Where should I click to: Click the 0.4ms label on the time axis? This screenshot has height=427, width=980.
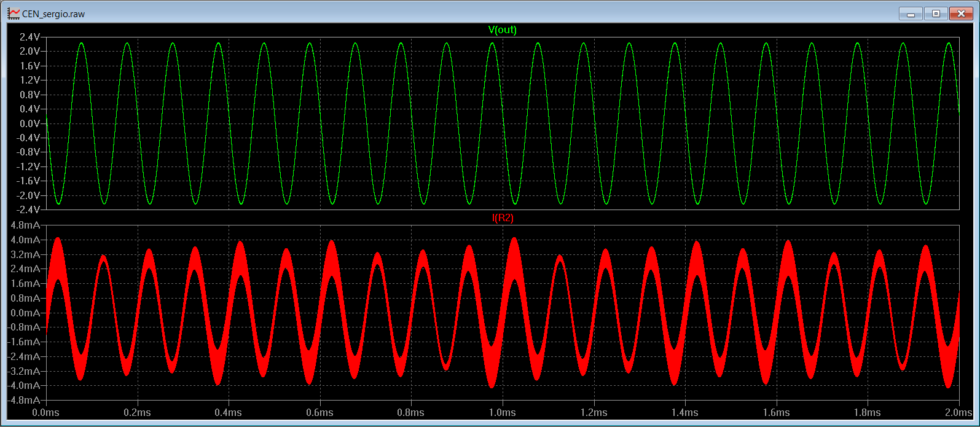(229, 413)
